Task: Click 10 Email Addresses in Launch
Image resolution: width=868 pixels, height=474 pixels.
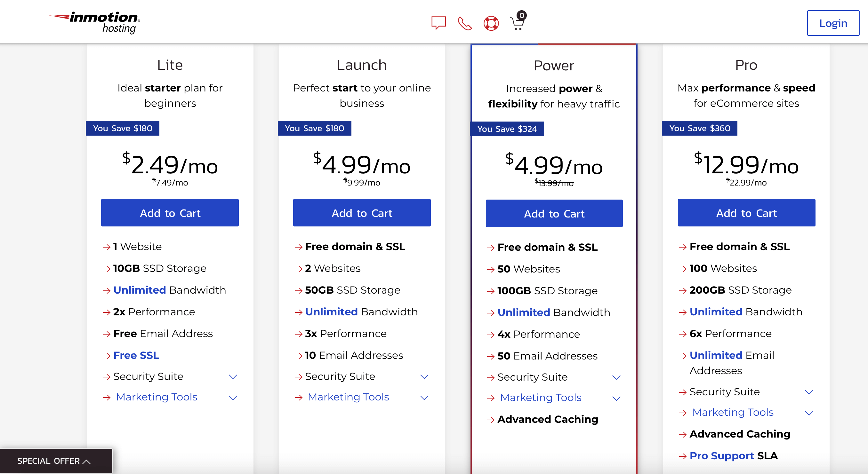Action: click(354, 355)
